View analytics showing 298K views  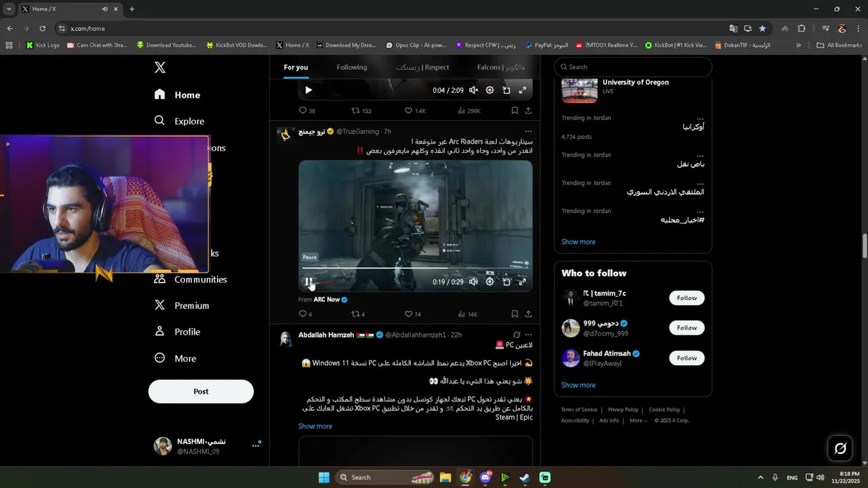[x=469, y=110]
